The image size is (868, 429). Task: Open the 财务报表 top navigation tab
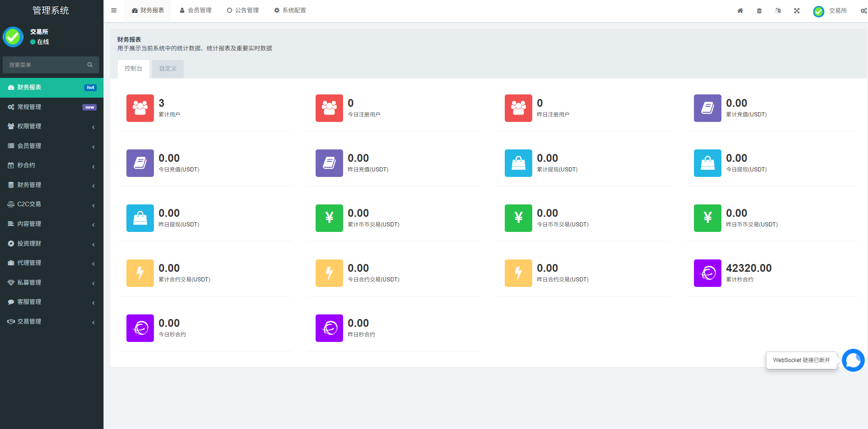tap(147, 11)
